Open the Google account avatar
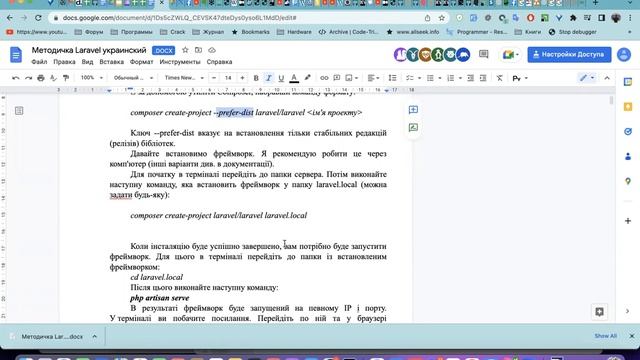The height and width of the screenshot is (360, 640). (x=624, y=54)
